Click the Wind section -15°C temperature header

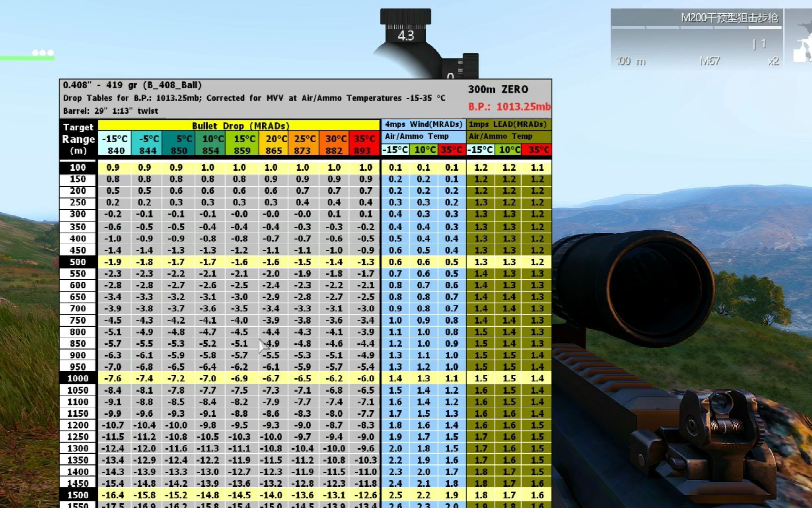coord(395,150)
